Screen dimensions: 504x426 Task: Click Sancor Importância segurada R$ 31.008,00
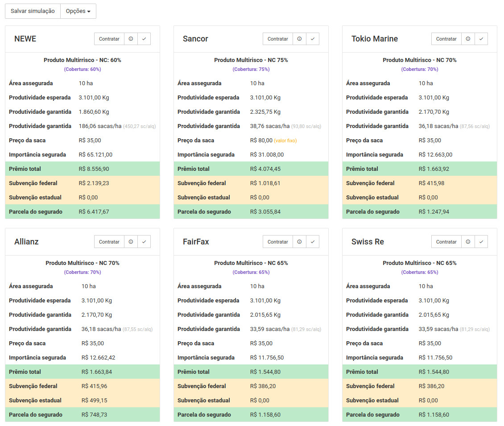(x=267, y=155)
